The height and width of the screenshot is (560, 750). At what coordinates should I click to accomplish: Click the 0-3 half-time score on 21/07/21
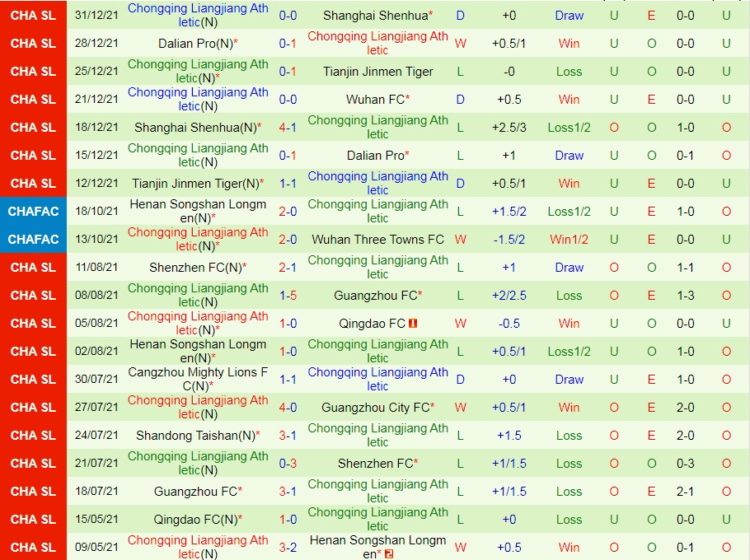coord(686,464)
